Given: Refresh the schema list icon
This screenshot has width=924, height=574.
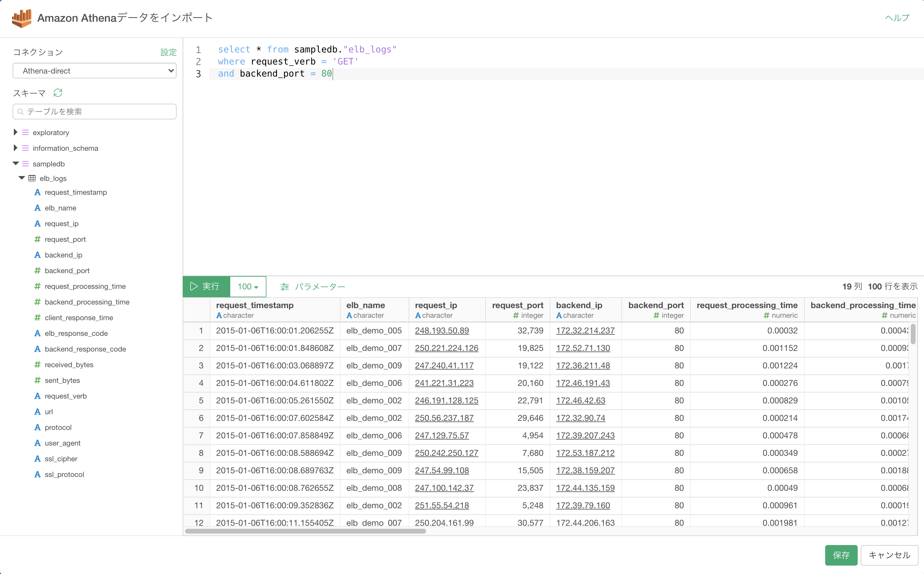Looking at the screenshot, I should click(x=58, y=93).
